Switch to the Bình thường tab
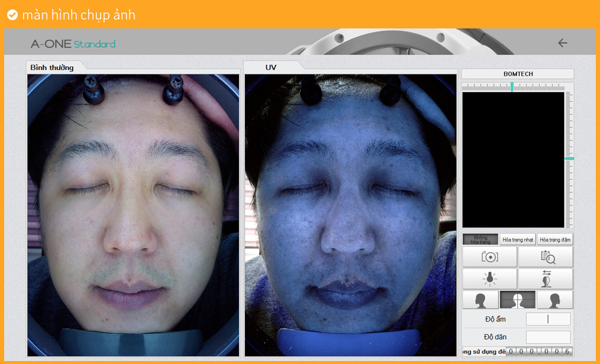This screenshot has width=600, height=364. pos(53,67)
